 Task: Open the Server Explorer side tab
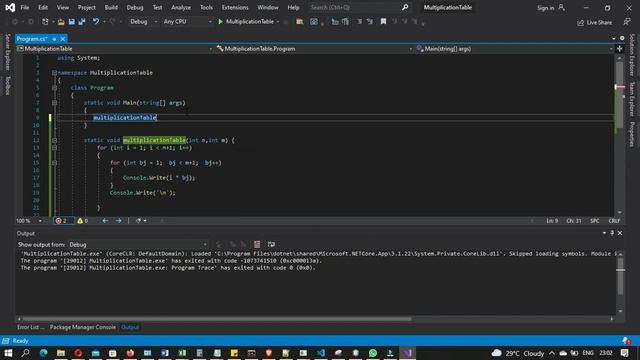coord(7,52)
